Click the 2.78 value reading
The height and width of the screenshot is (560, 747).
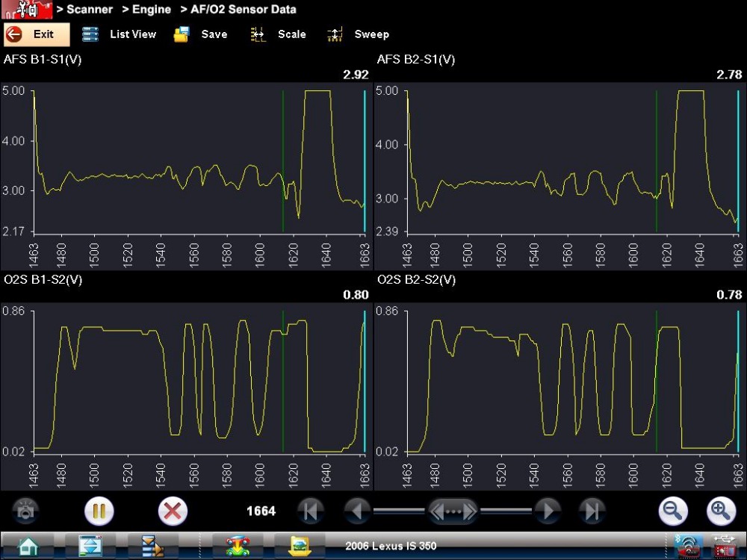click(x=729, y=75)
